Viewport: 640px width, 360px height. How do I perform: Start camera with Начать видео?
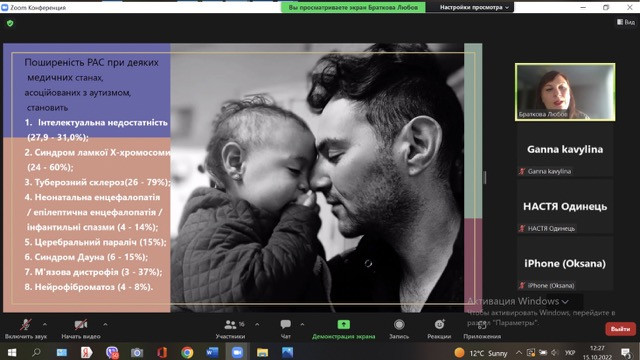pos(81,329)
